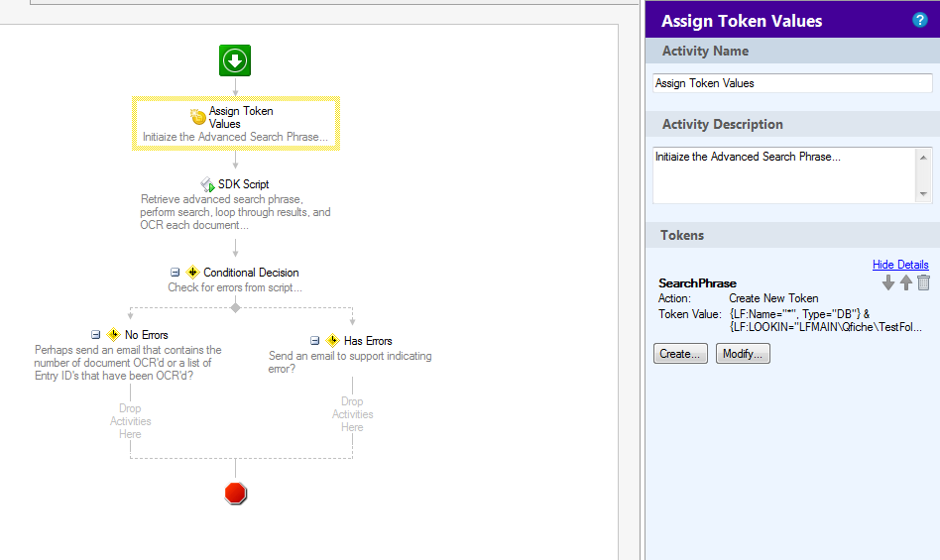The height and width of the screenshot is (560, 940).
Task: Collapse the No Errors branch
Action: pyautogui.click(x=95, y=335)
